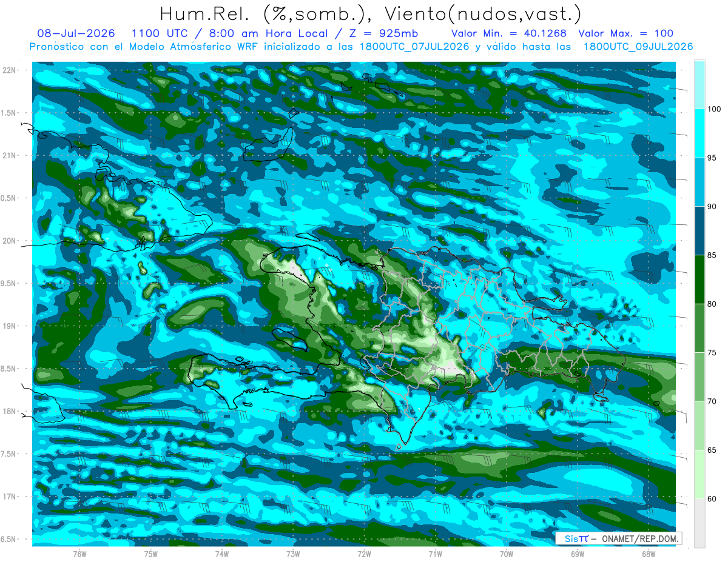The image size is (728, 562).
Task: Click the date text '08-Jul-2026'
Action: coord(75,33)
